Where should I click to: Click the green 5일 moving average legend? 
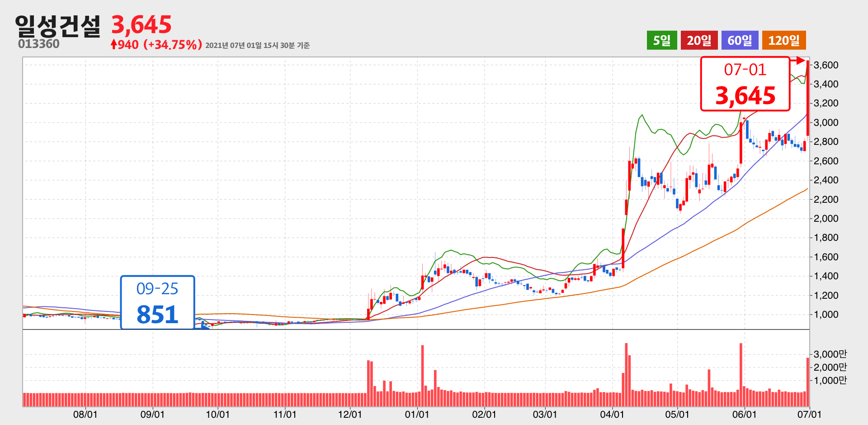click(662, 40)
